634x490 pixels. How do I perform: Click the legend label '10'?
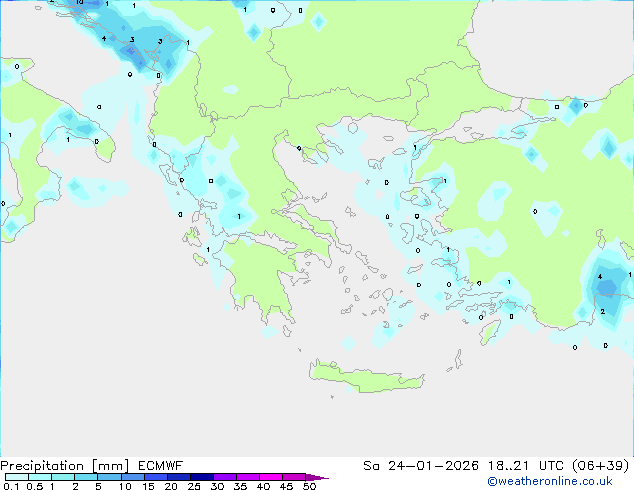click(x=125, y=486)
